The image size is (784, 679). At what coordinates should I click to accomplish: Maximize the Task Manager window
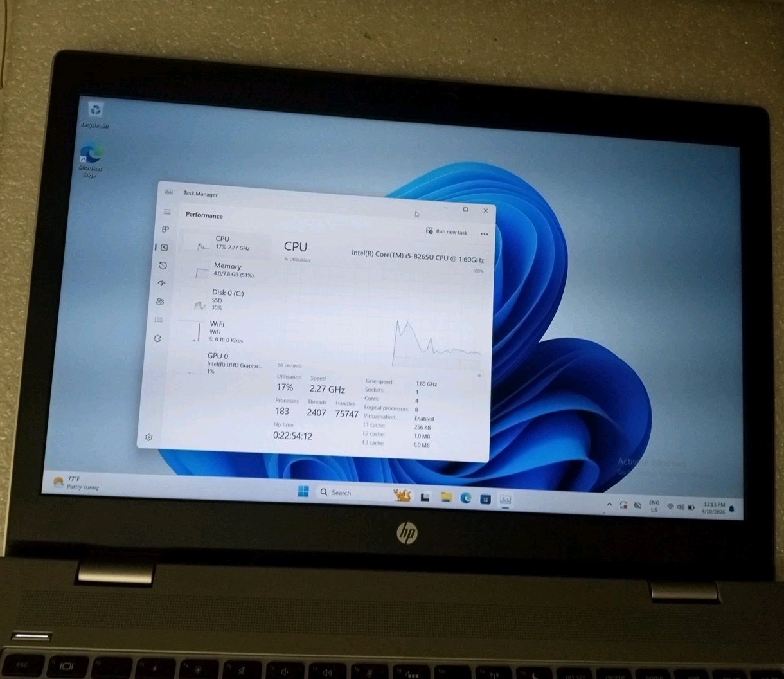tap(466, 210)
